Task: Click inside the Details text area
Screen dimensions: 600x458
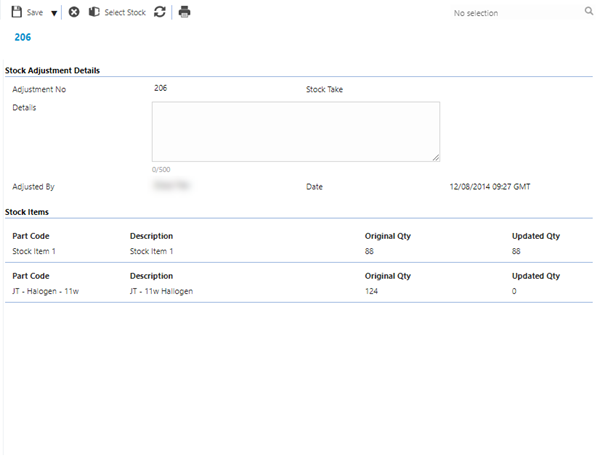Action: click(295, 131)
